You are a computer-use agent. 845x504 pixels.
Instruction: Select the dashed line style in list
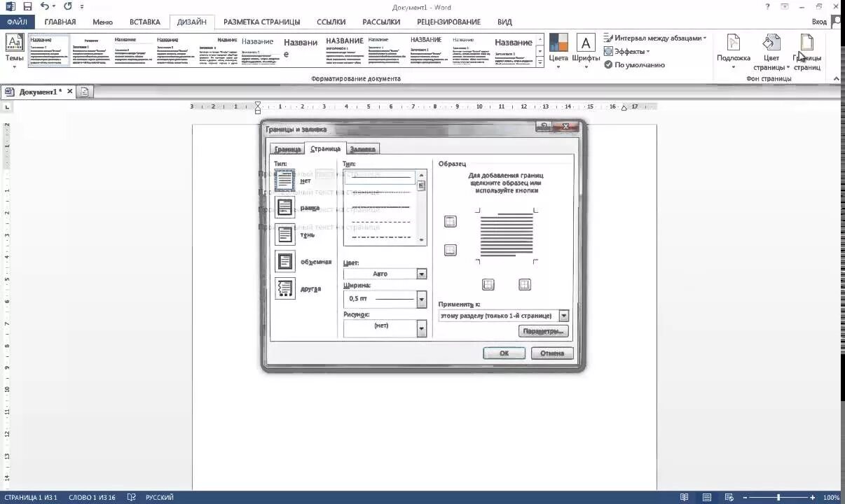coord(380,221)
